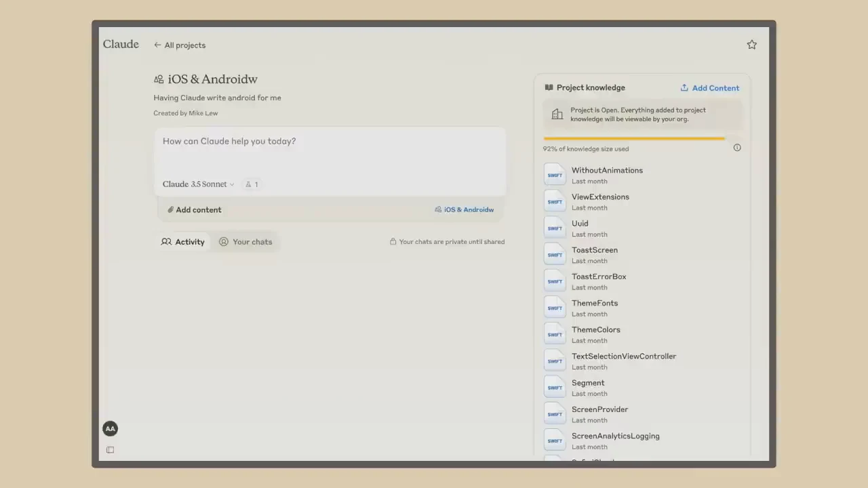The image size is (868, 488).
Task: Select the Uuid file name
Action: [x=580, y=223]
